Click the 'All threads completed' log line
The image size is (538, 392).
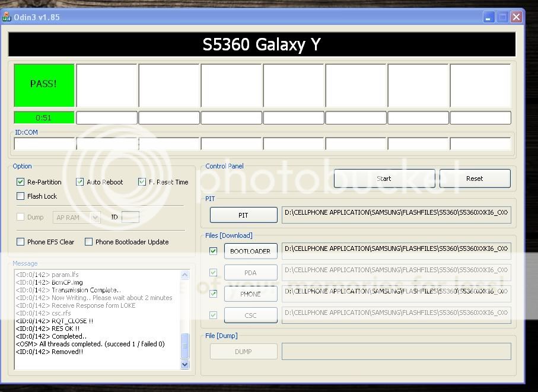coord(90,344)
